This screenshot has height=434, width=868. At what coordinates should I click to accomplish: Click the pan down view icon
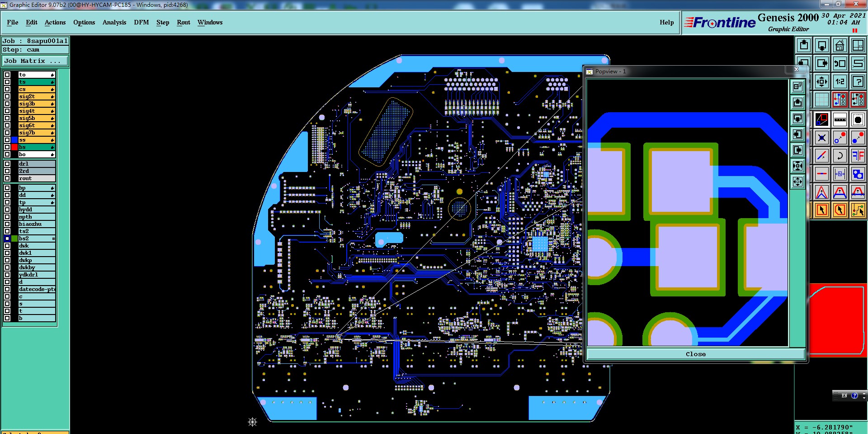(x=822, y=45)
